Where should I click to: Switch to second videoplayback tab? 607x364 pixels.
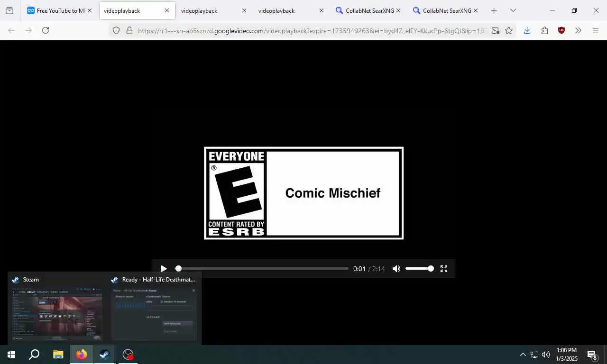click(x=213, y=10)
